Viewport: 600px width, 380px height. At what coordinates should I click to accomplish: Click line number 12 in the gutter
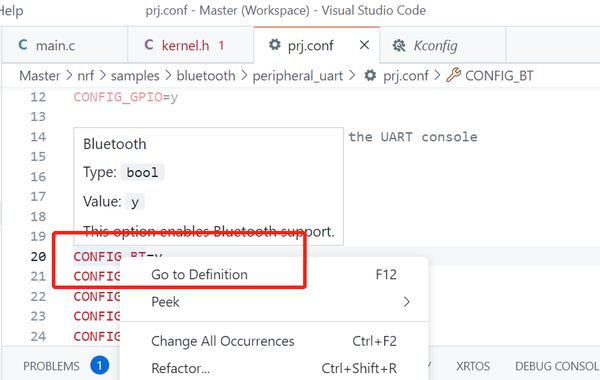click(x=38, y=97)
